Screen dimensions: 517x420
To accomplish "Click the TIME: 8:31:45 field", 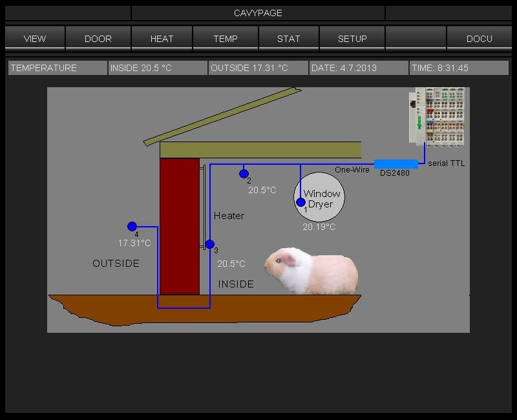I will coord(459,68).
